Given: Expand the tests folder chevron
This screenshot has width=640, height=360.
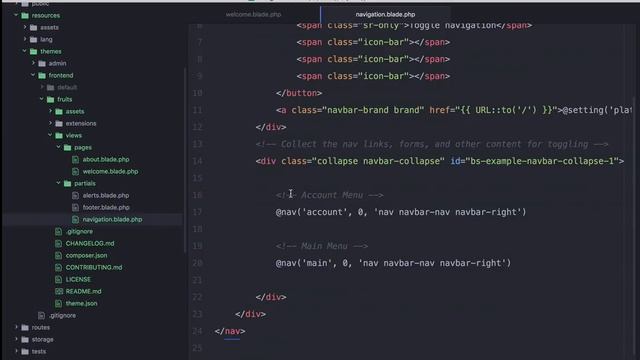Looking at the screenshot, I should point(16,351).
